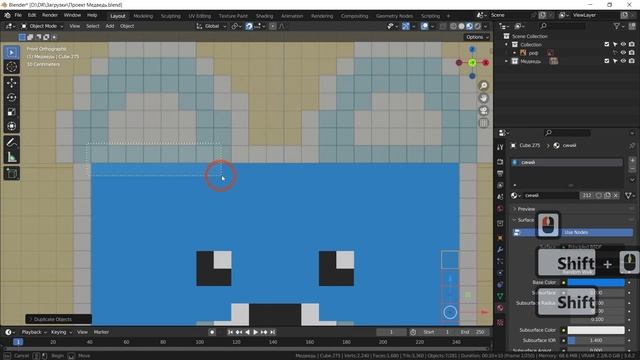Viewport: 640px width, 360px height.
Task: Open the Material properties tab icon
Action: tap(500, 308)
